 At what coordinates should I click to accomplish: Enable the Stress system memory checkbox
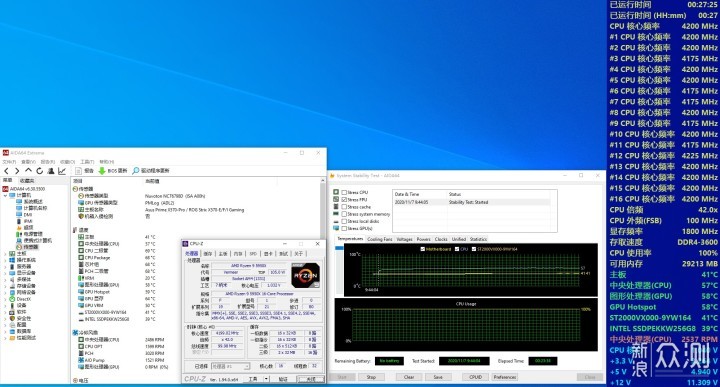click(x=344, y=214)
